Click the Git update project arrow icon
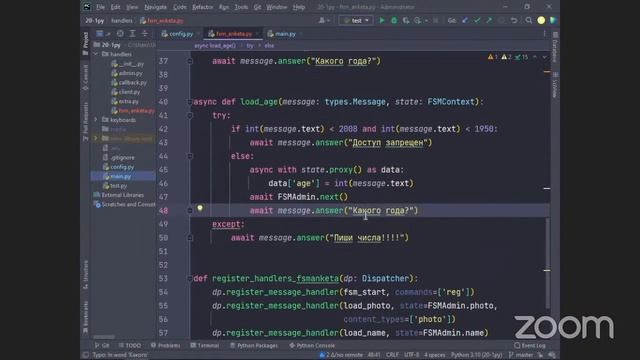 point(464,20)
